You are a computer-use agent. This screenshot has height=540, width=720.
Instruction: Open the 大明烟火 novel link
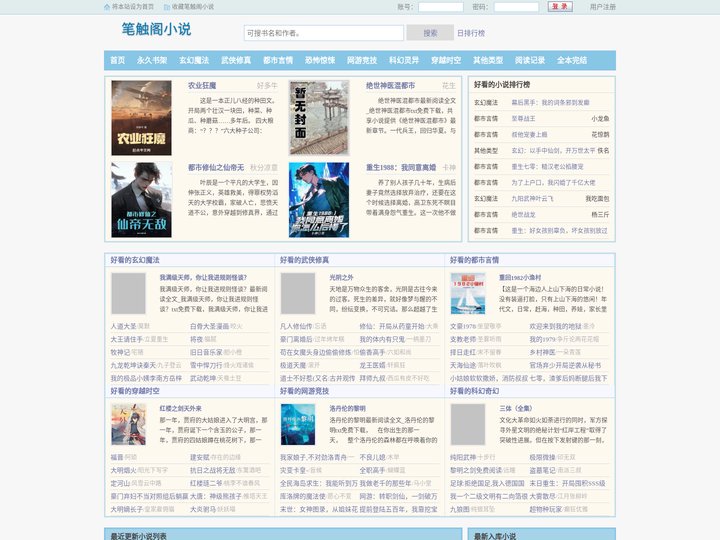point(124,470)
